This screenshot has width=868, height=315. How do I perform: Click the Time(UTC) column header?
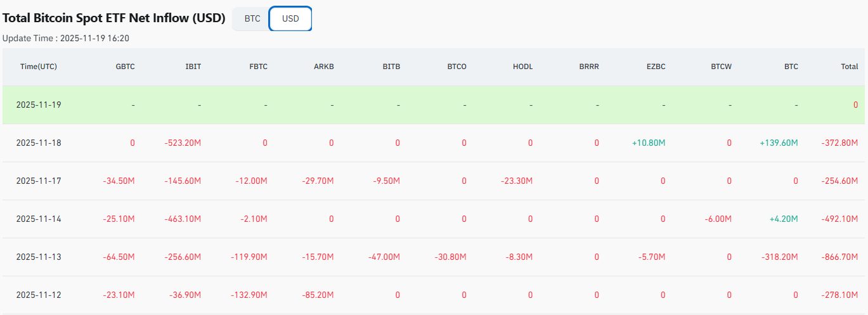[x=39, y=67]
